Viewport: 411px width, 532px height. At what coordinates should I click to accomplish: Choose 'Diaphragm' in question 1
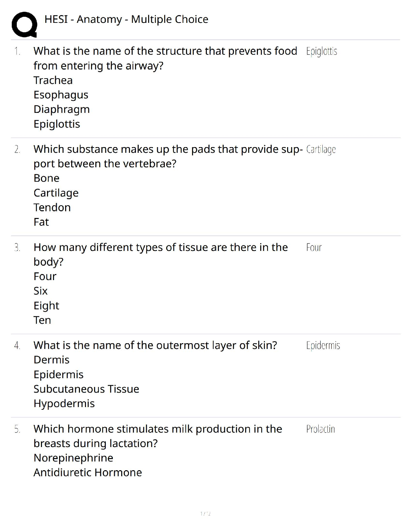point(61,109)
